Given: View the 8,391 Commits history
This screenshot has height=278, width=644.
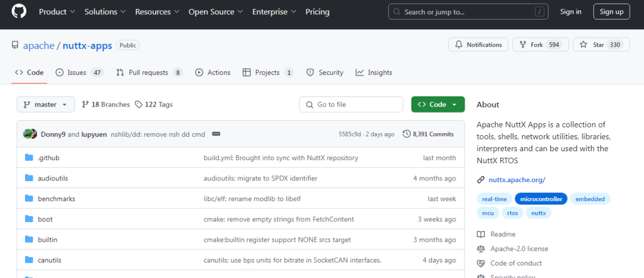Looking at the screenshot, I should click(x=428, y=134).
